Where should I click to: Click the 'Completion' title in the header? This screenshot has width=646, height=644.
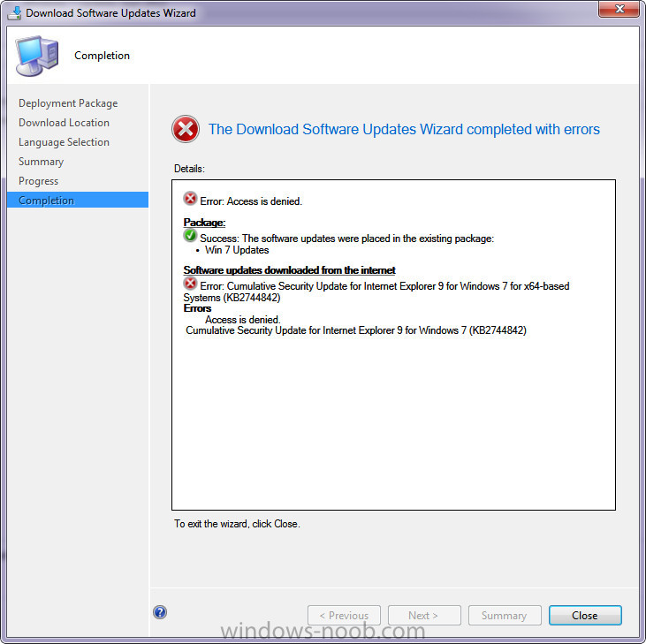[102, 56]
